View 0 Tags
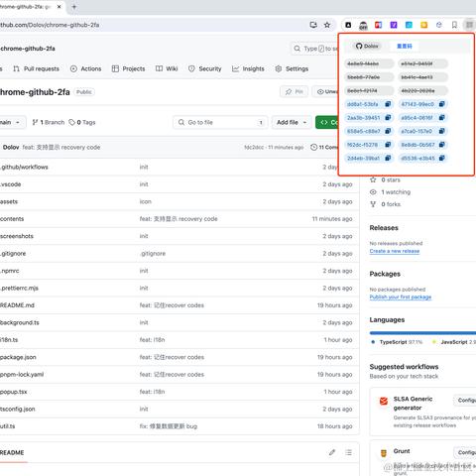The width and height of the screenshot is (476, 476). coord(82,122)
